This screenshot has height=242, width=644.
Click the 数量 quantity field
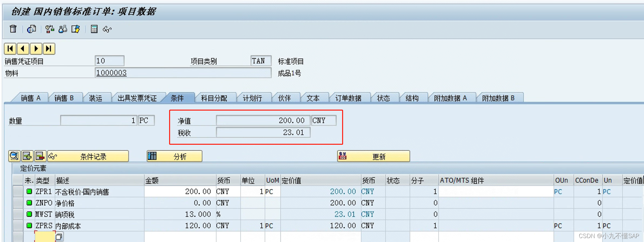click(x=99, y=120)
